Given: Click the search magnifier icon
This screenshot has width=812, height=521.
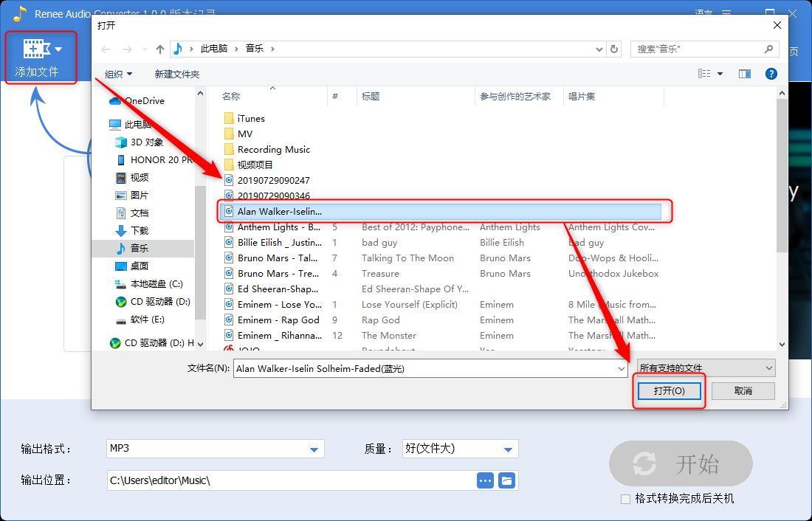Looking at the screenshot, I should pos(768,49).
